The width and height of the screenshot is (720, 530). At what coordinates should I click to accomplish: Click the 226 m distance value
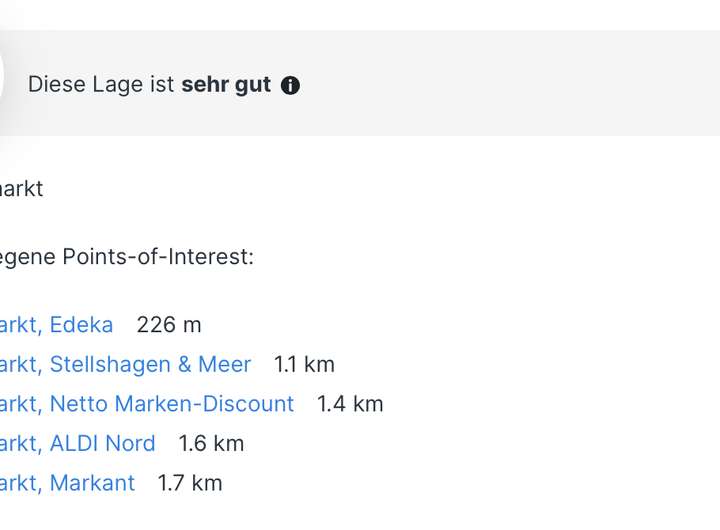pyautogui.click(x=169, y=325)
